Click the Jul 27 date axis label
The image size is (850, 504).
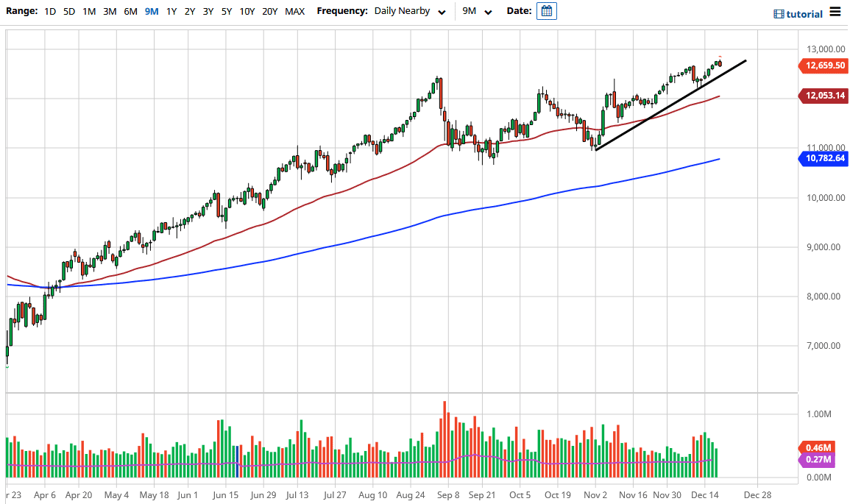pos(335,494)
